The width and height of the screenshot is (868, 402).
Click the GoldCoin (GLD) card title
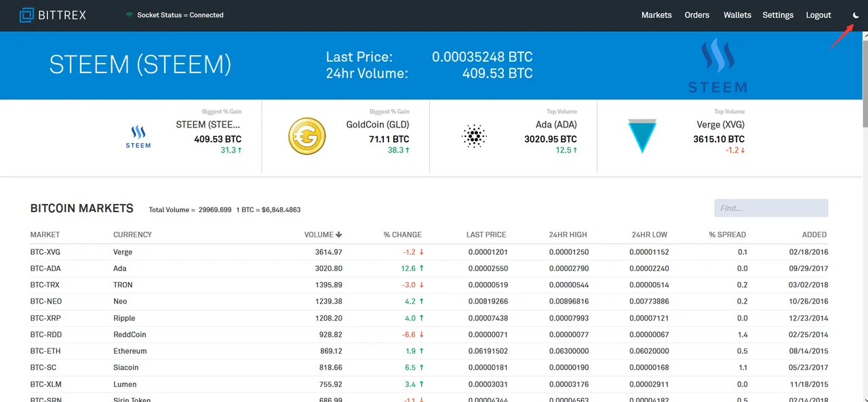tap(378, 125)
